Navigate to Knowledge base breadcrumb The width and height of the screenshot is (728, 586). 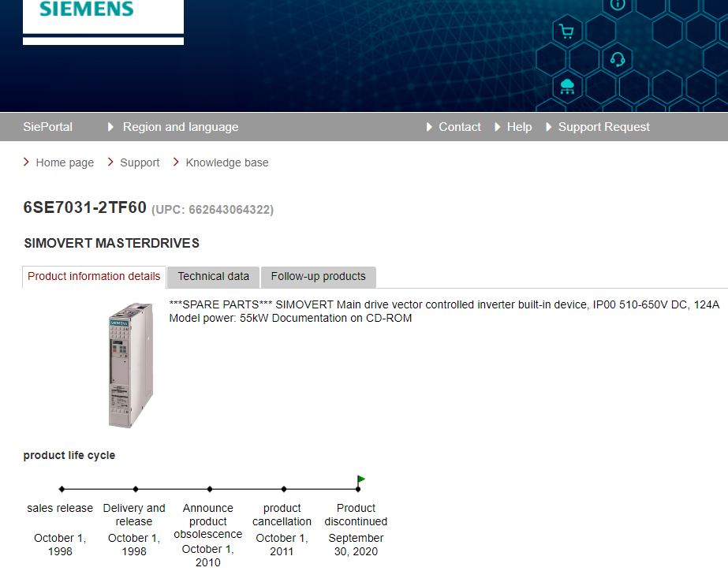tap(227, 162)
